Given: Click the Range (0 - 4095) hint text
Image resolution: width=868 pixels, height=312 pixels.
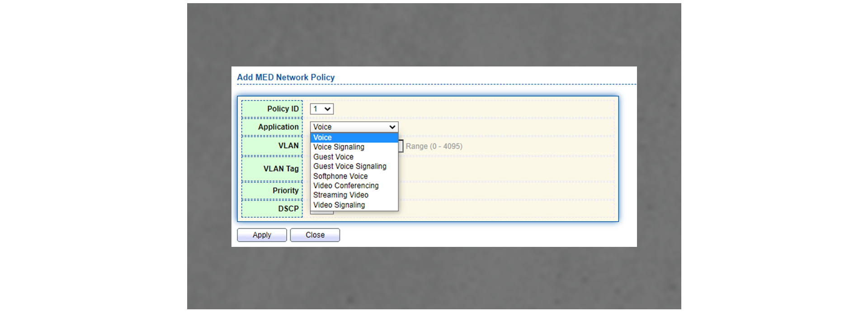Looking at the screenshot, I should pos(434,147).
